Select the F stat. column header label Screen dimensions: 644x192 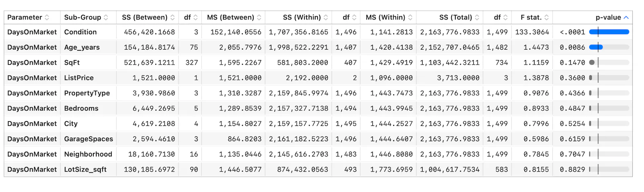point(531,17)
